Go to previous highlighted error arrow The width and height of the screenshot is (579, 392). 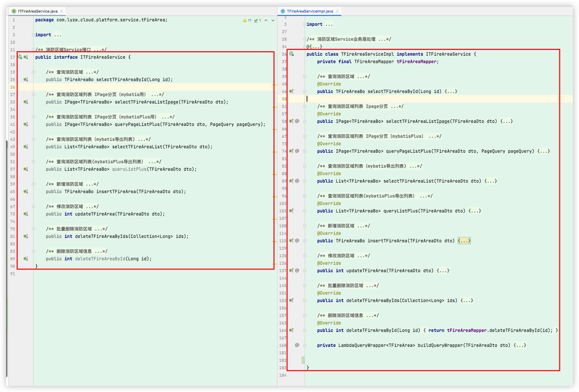tap(266, 20)
